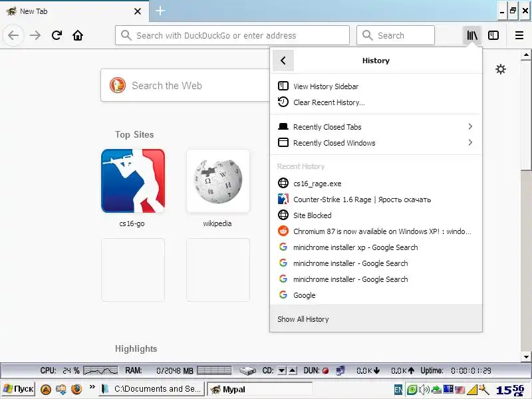532x399 pixels.
Task: Click the taskbar clock
Action: [x=510, y=390]
